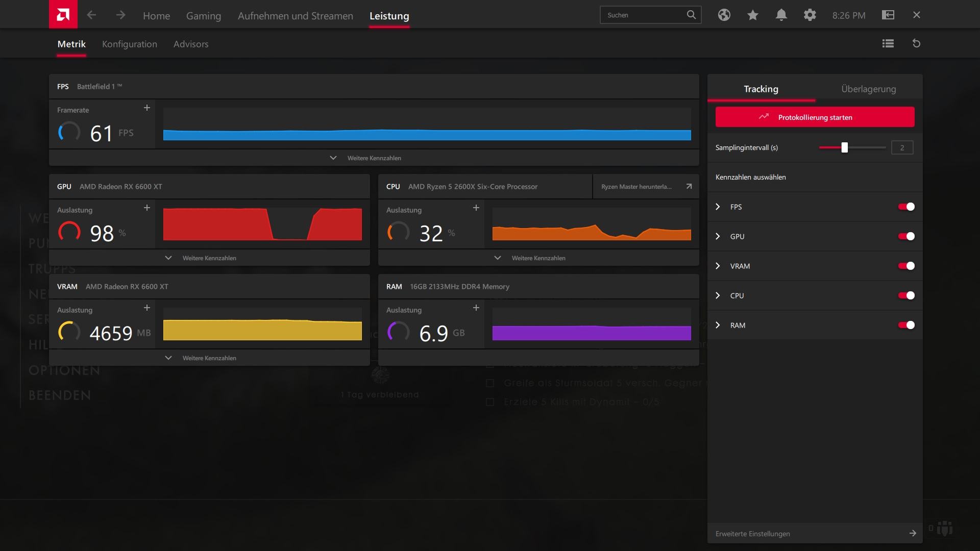Open notifications bell icon

click(781, 15)
